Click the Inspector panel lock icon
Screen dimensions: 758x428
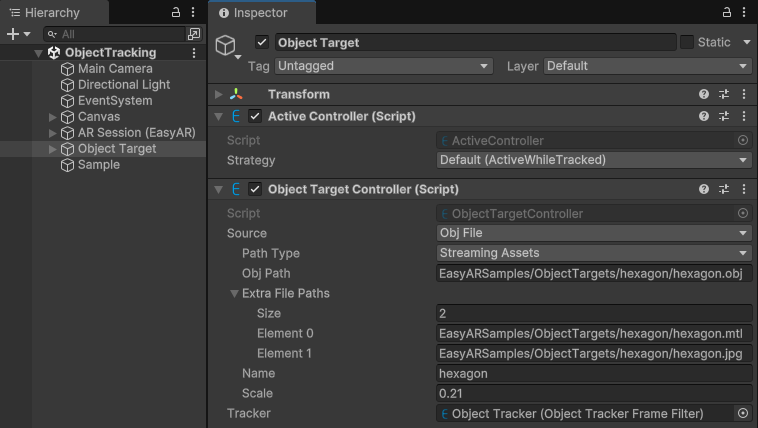tap(726, 12)
